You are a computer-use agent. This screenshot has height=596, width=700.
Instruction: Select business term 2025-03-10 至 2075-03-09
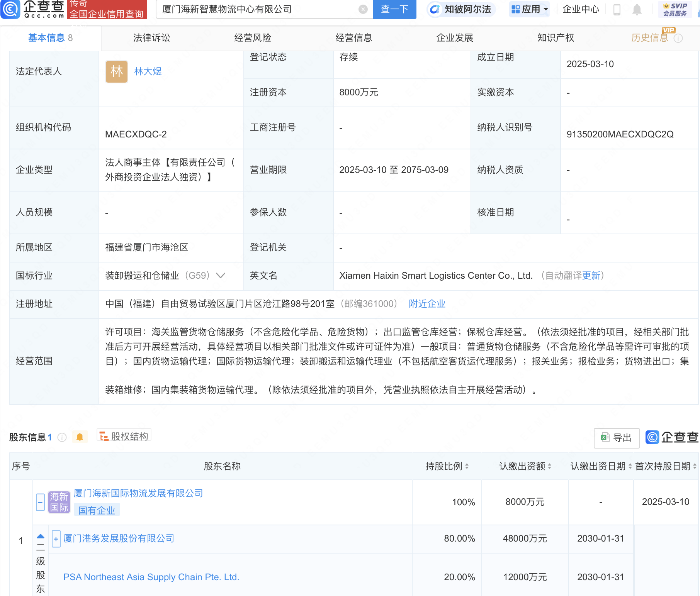[x=394, y=170]
